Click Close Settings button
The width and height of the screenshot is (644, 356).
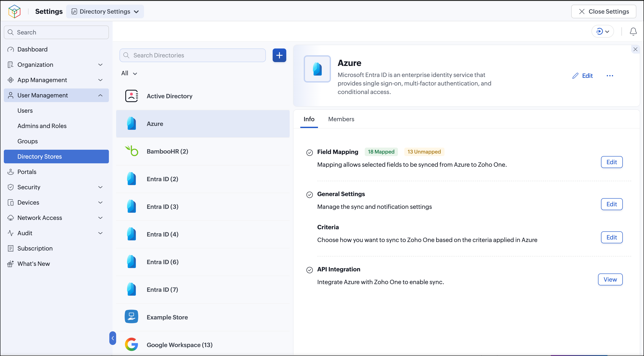604,11
